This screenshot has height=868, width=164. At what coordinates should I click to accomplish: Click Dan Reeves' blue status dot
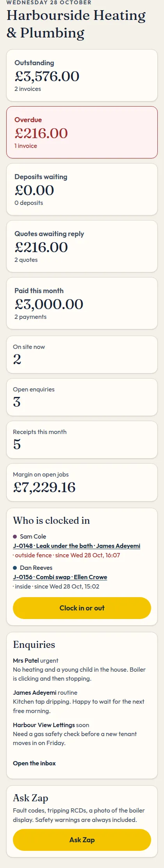coord(15,568)
